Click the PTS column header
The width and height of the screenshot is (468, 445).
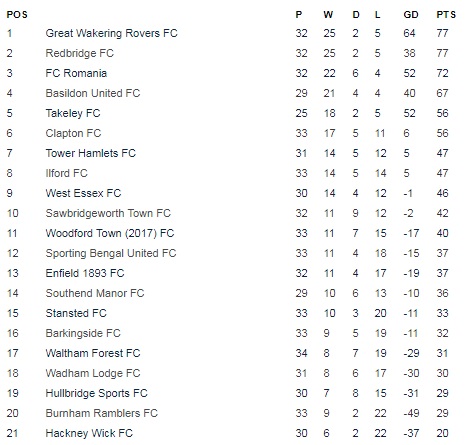click(446, 15)
